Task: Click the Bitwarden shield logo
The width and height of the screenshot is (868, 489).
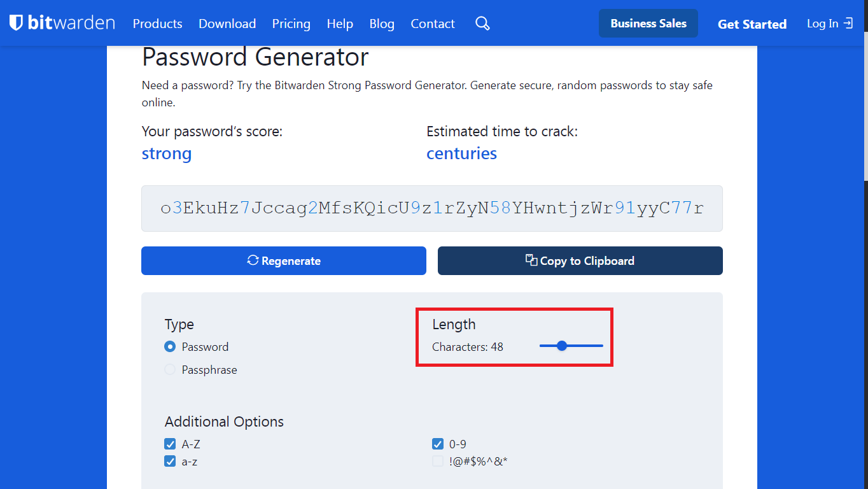Action: [x=17, y=23]
